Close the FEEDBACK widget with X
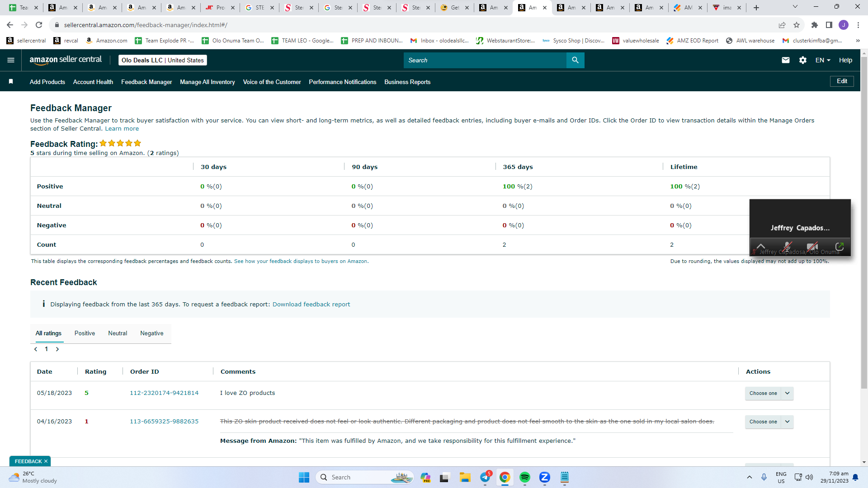 pos(46,461)
